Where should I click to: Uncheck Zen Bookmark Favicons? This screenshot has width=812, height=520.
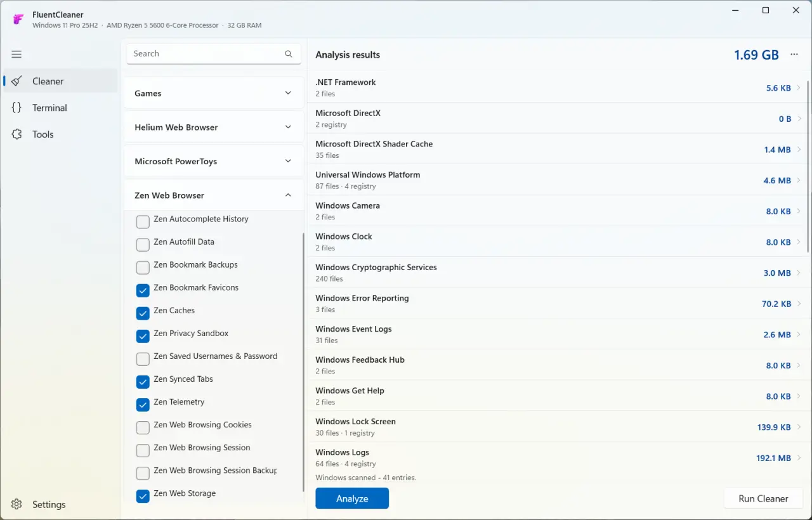(143, 290)
